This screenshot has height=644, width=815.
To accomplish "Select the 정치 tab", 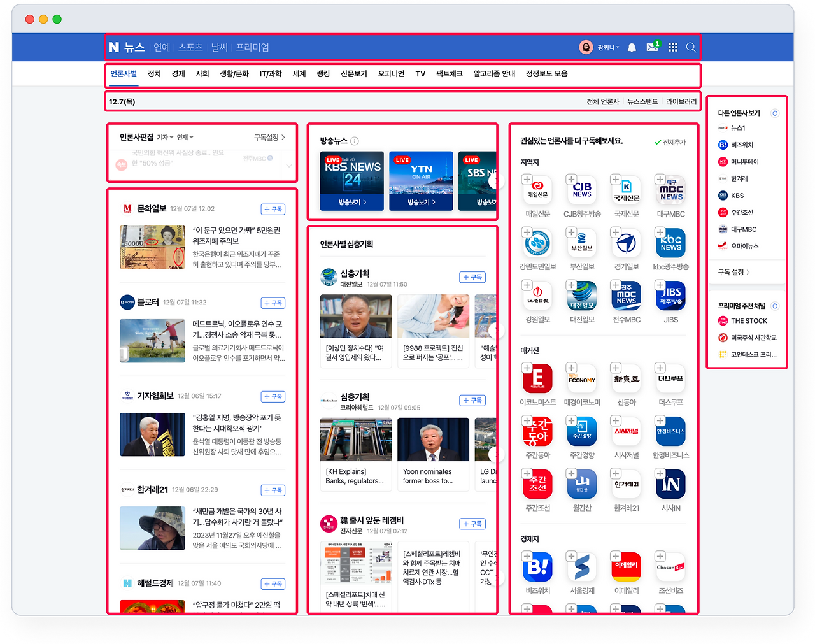I will 154,74.
